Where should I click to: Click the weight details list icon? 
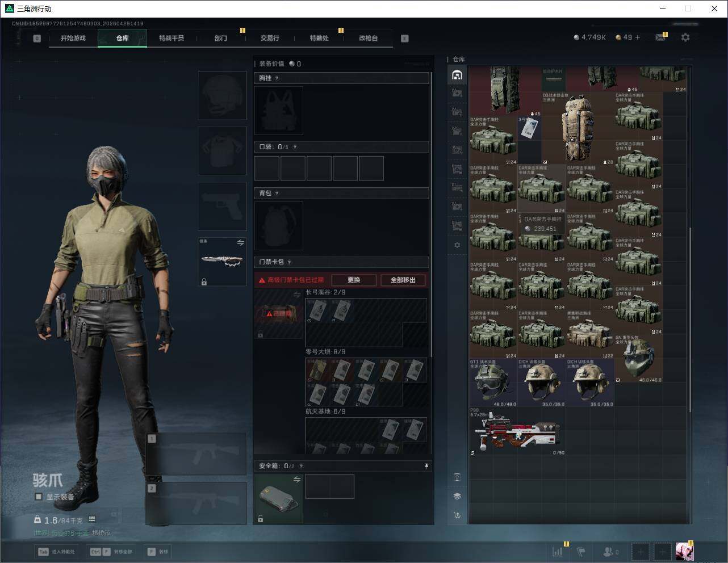click(x=92, y=519)
